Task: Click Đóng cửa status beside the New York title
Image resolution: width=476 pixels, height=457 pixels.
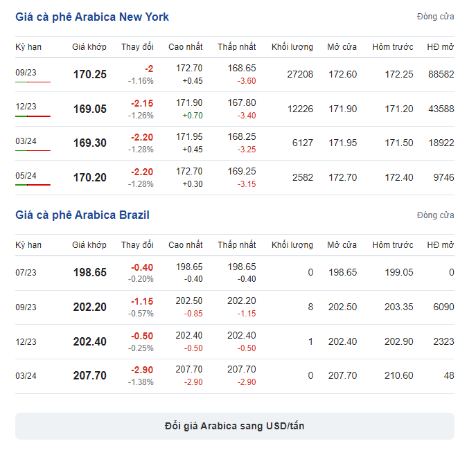Action: (x=435, y=17)
